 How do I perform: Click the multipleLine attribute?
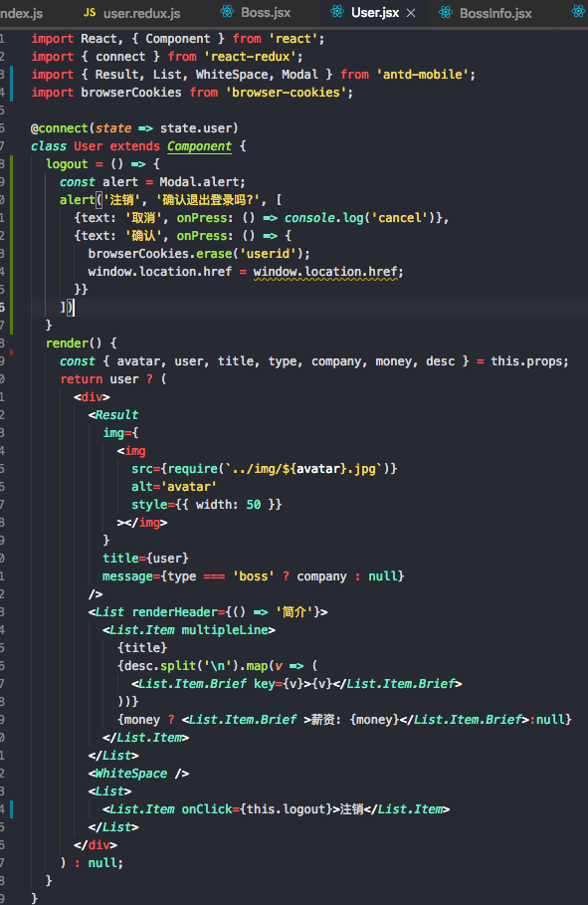225,629
